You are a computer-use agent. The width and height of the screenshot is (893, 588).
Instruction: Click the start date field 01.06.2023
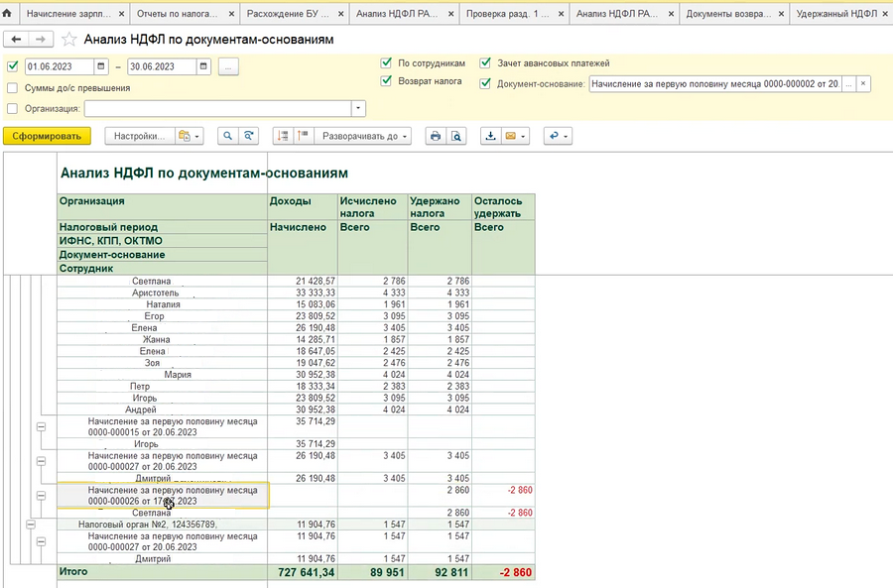pos(59,66)
